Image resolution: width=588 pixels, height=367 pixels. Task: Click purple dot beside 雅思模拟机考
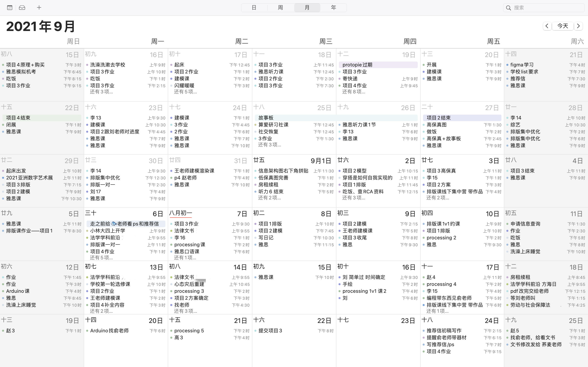pyautogui.click(x=3, y=72)
